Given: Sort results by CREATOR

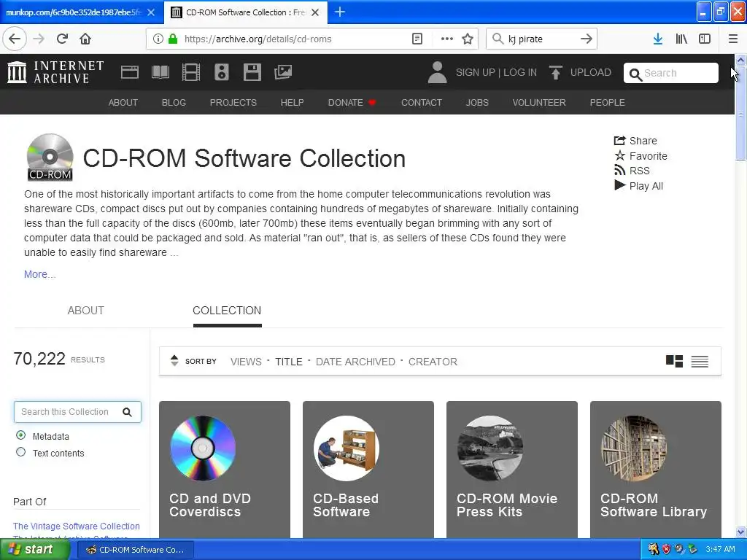Looking at the screenshot, I should 433,362.
